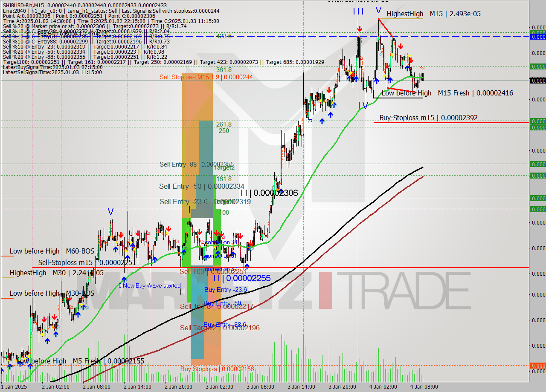Select the 261.8 Fibonacci level label

point(224,124)
